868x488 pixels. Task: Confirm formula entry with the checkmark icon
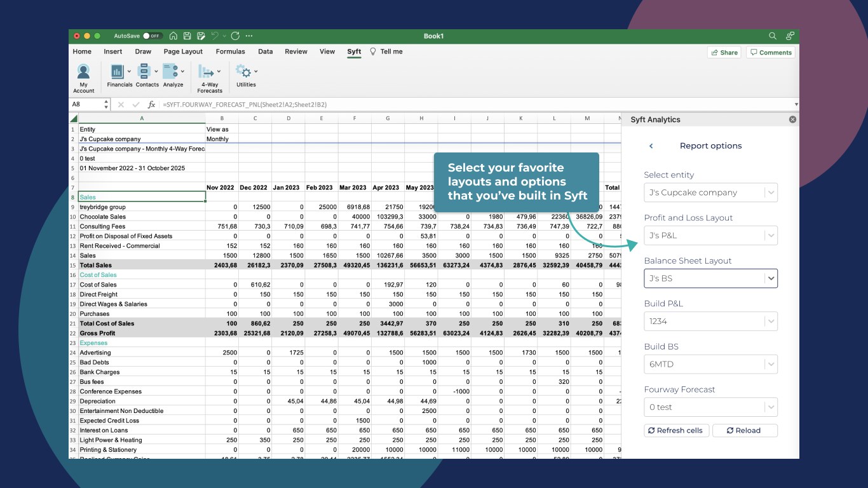tap(136, 104)
